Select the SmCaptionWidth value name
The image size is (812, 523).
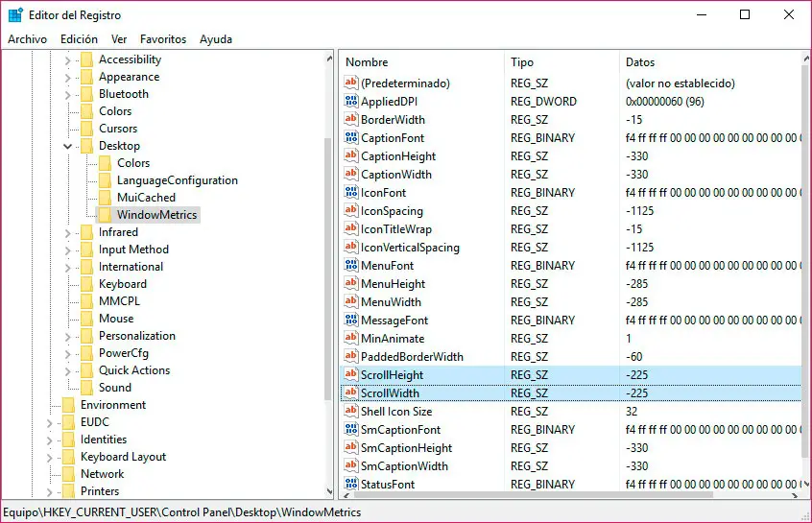(404, 466)
